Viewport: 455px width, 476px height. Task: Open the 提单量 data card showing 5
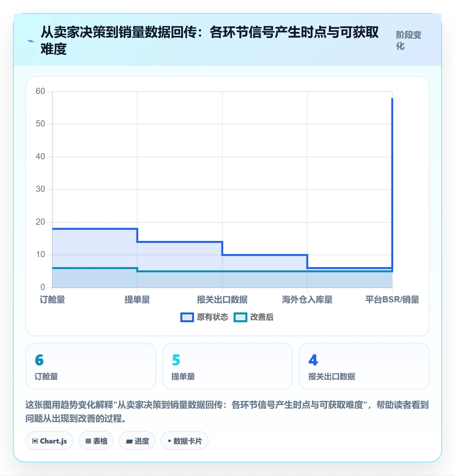pyautogui.click(x=227, y=366)
